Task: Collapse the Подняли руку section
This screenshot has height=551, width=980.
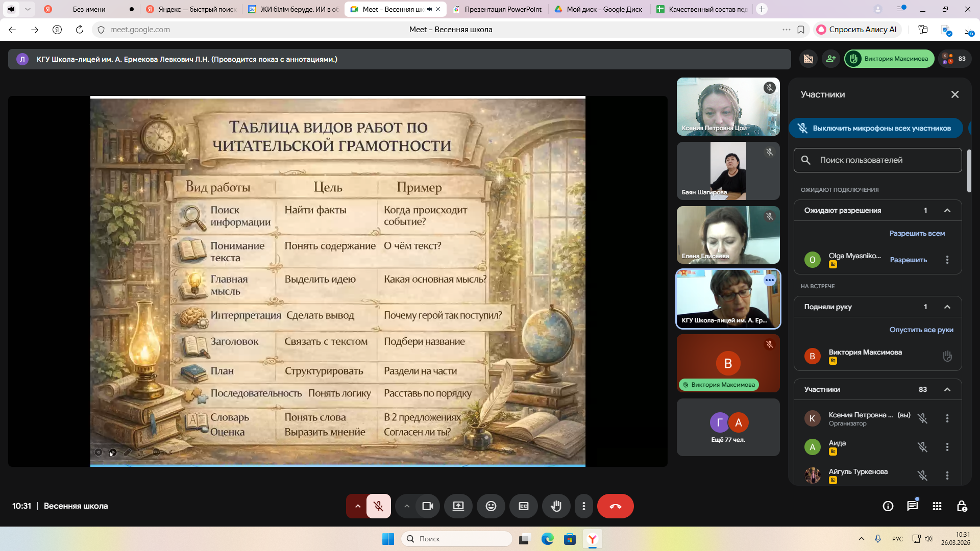Action: click(x=947, y=307)
